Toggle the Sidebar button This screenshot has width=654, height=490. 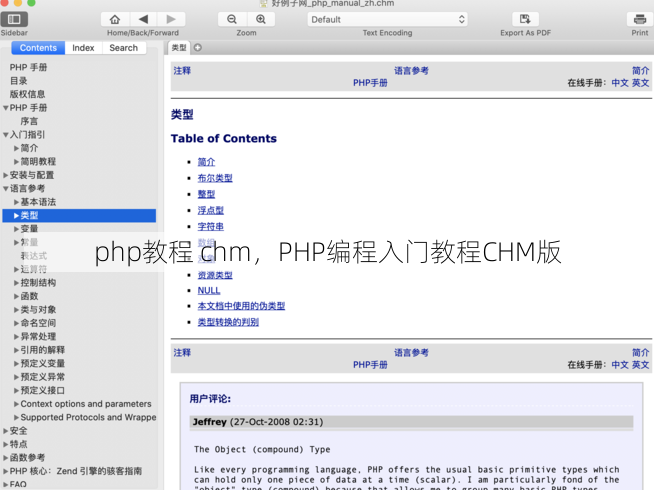[14, 19]
